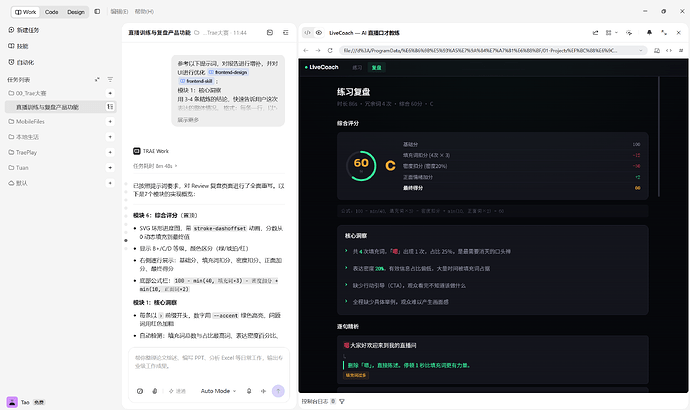Open the Auto Mode dropdown
This screenshot has width=690, height=410.
point(218,391)
